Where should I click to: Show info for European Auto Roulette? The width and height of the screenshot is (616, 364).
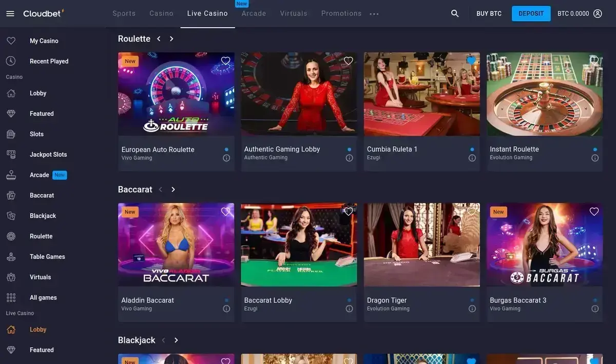click(x=226, y=158)
